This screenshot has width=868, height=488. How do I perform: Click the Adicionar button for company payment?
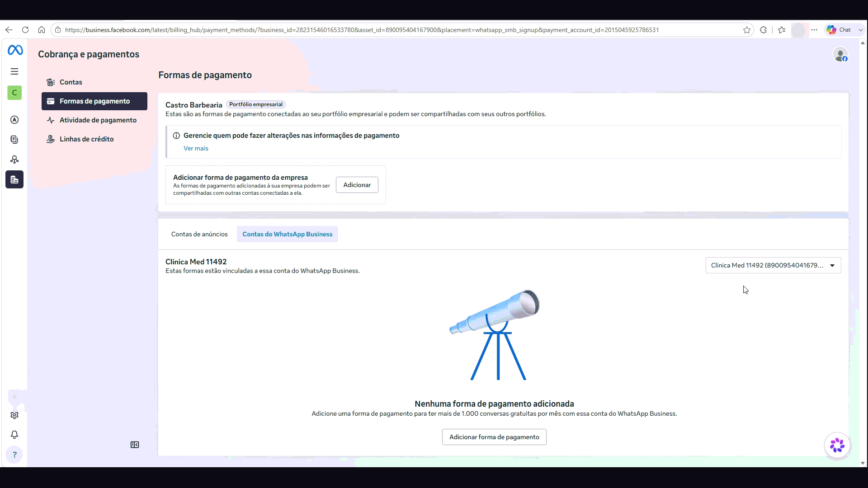coord(357,185)
